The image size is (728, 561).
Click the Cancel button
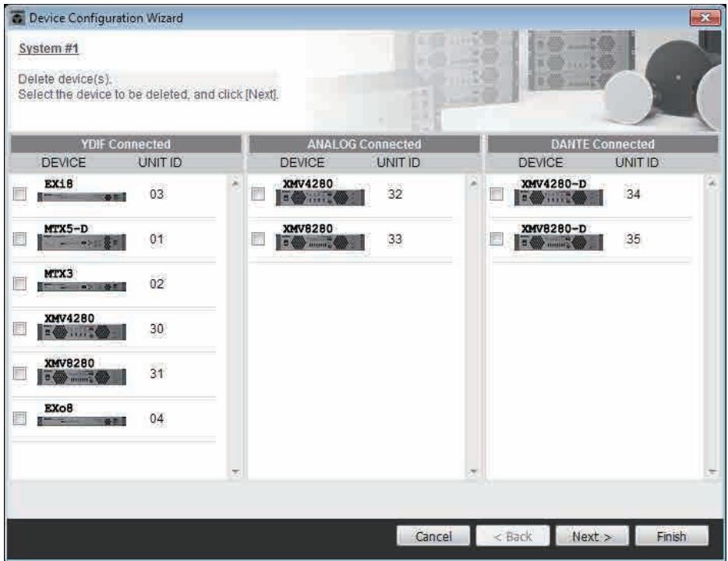point(433,536)
